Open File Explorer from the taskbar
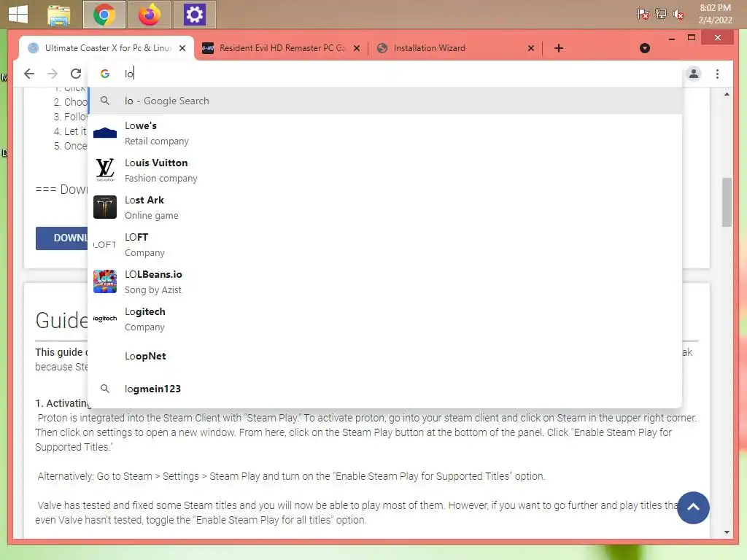The image size is (747, 560). click(x=59, y=15)
